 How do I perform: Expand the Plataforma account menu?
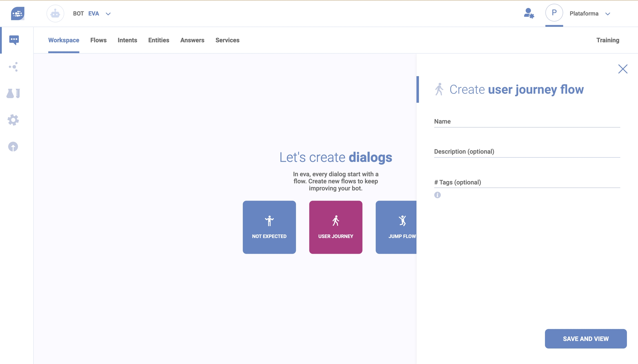[x=608, y=14]
